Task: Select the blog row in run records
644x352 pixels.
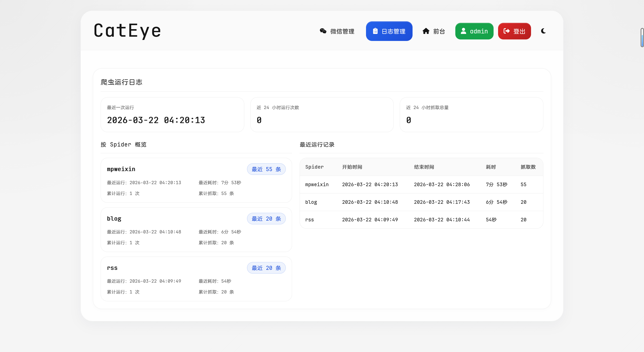Action: coord(421,202)
